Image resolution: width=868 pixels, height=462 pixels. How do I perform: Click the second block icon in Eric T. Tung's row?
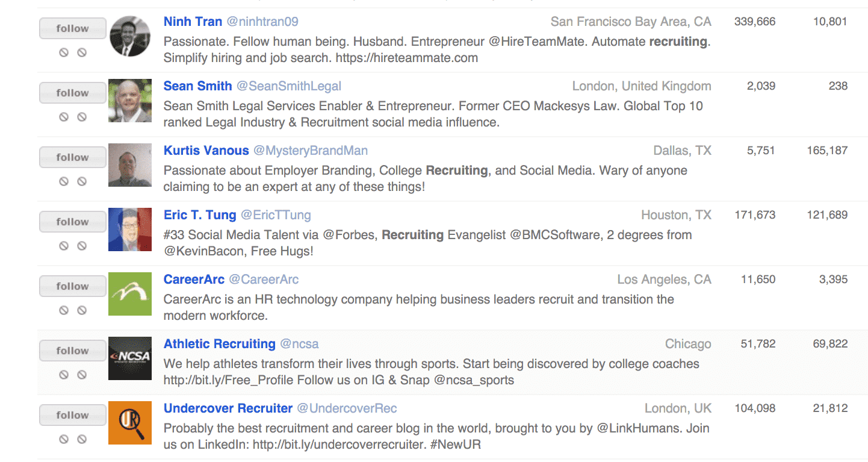coord(82,246)
